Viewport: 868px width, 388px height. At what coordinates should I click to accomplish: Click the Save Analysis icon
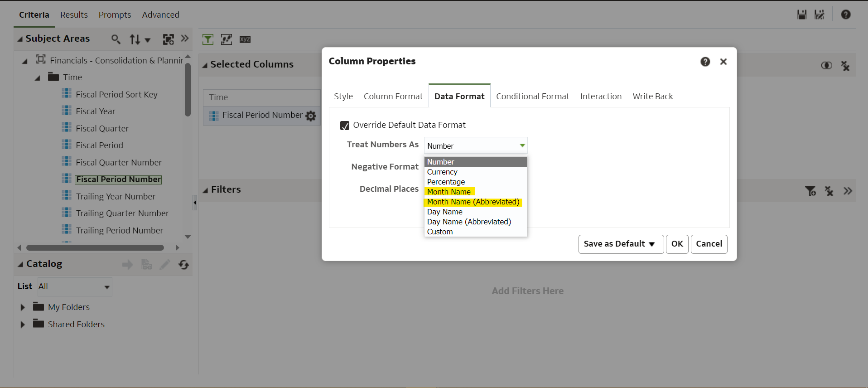tap(802, 15)
